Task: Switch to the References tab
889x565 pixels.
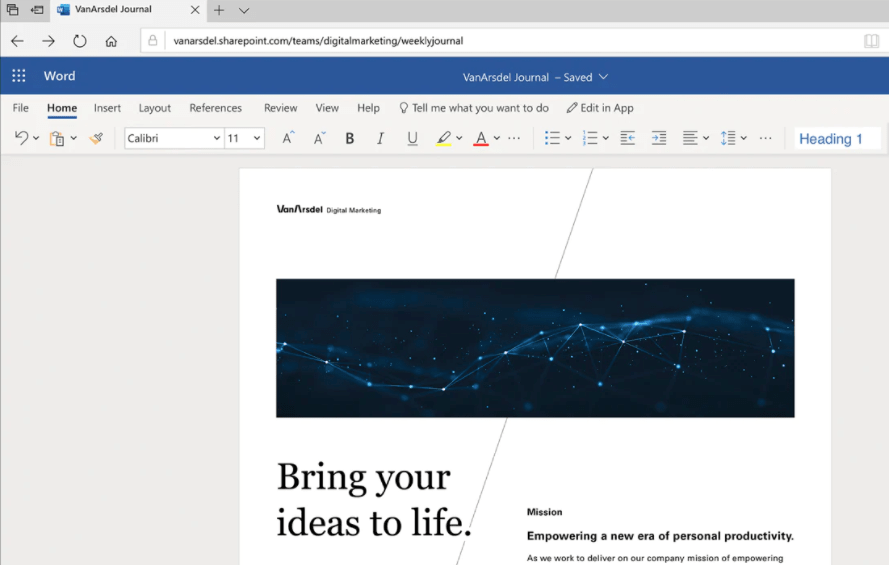Action: tap(215, 108)
